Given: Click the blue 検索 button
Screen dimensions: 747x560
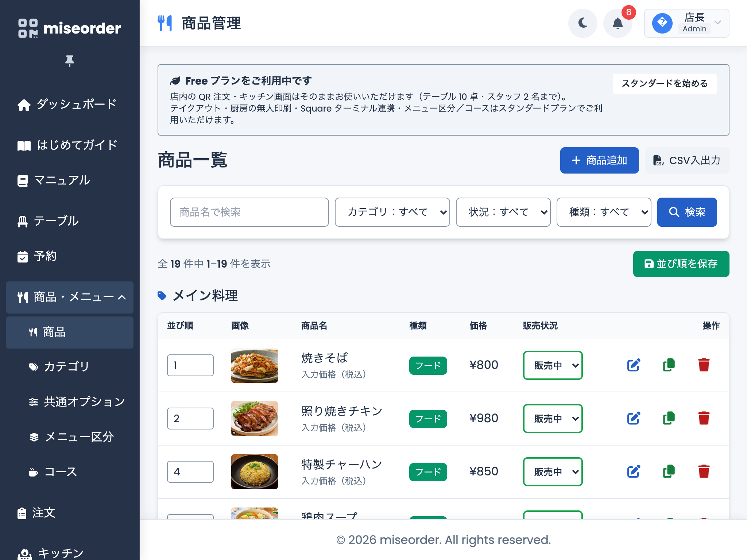Looking at the screenshot, I should [x=687, y=212].
